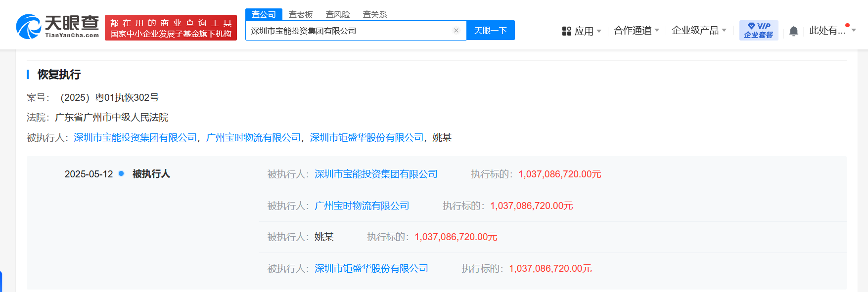Open 深圳市钜盛华股份有限公司 link in 被执行人 summary line

[x=366, y=137]
